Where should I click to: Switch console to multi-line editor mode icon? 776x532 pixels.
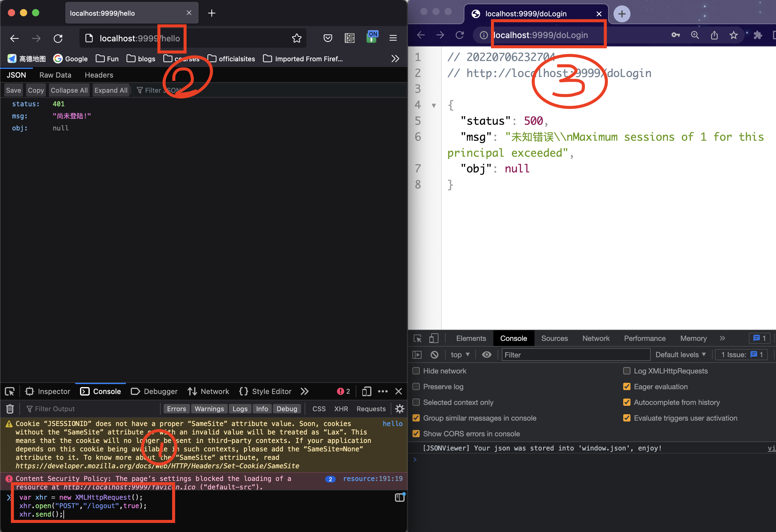(400, 498)
